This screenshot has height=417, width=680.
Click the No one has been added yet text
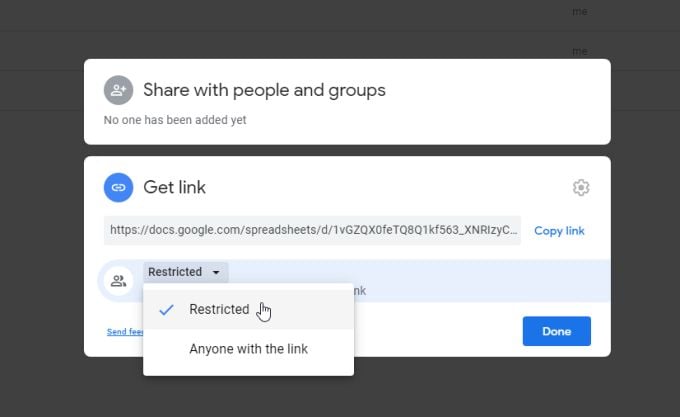click(x=175, y=120)
